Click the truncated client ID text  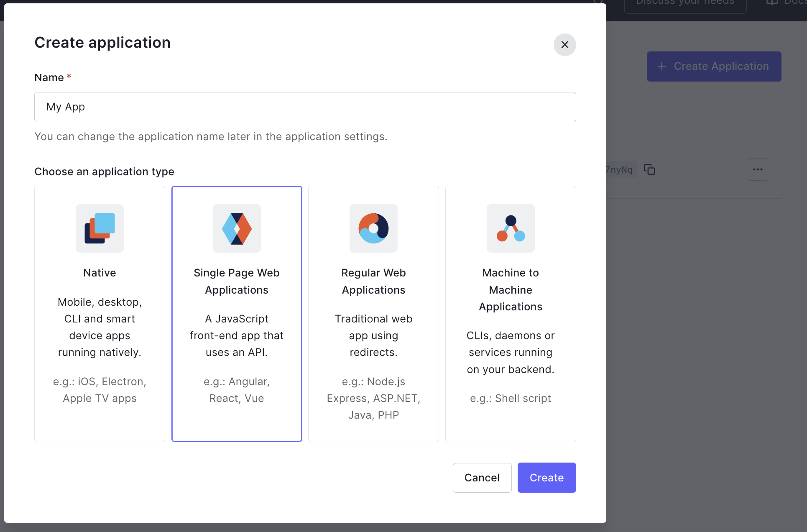pos(620,169)
